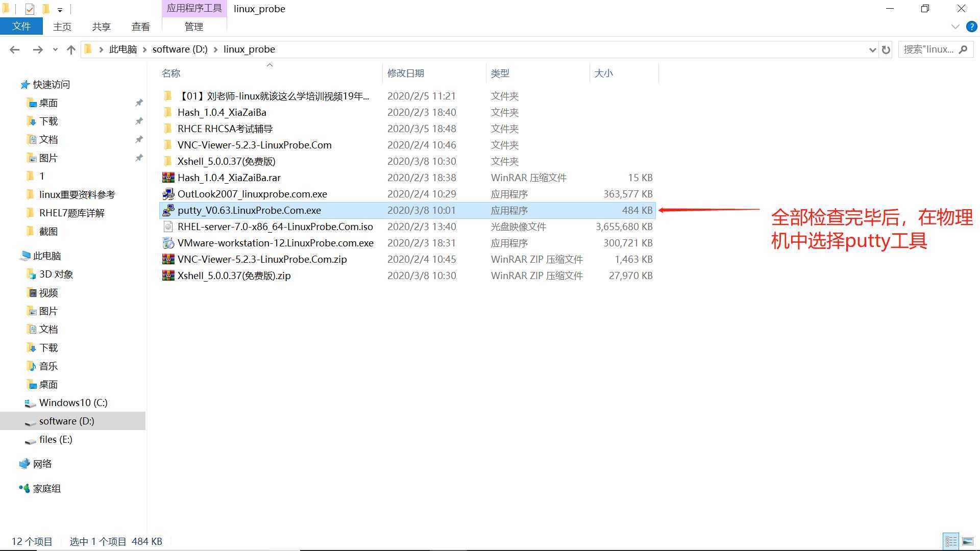This screenshot has height=551, width=980.
Task: Switch to large icons view in status bar
Action: 967,541
